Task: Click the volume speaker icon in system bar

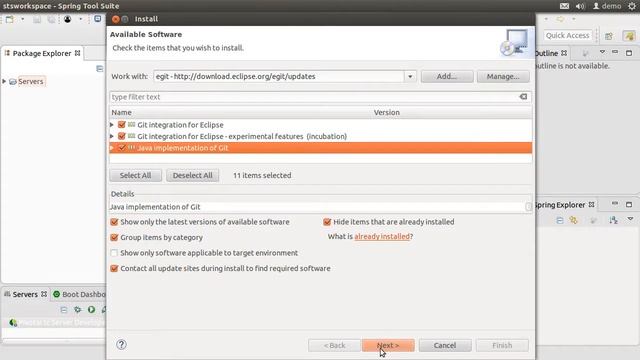Action: coord(580,6)
